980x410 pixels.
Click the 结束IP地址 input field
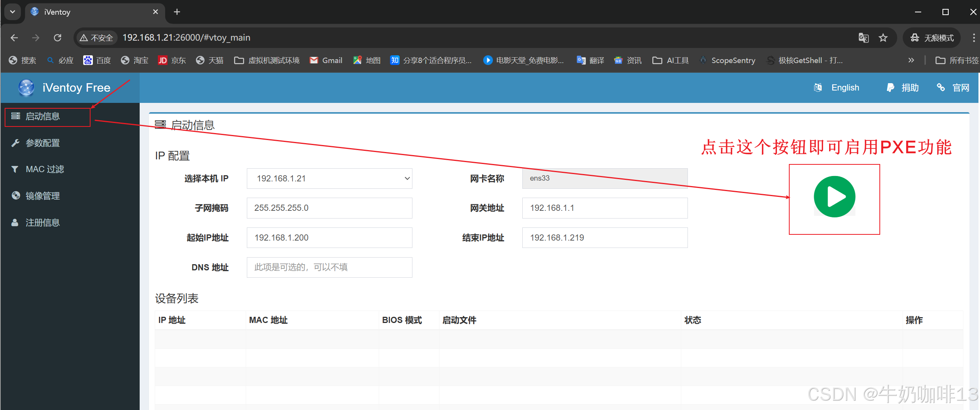[605, 237]
